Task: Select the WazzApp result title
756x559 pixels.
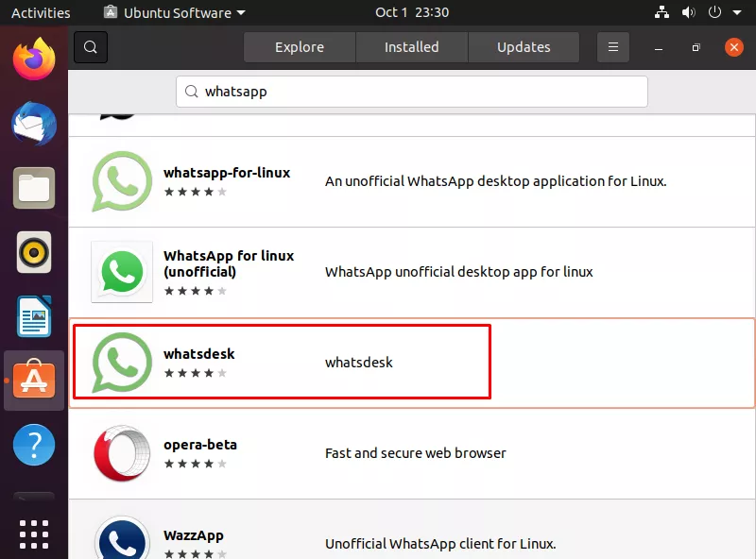Action: (194, 535)
